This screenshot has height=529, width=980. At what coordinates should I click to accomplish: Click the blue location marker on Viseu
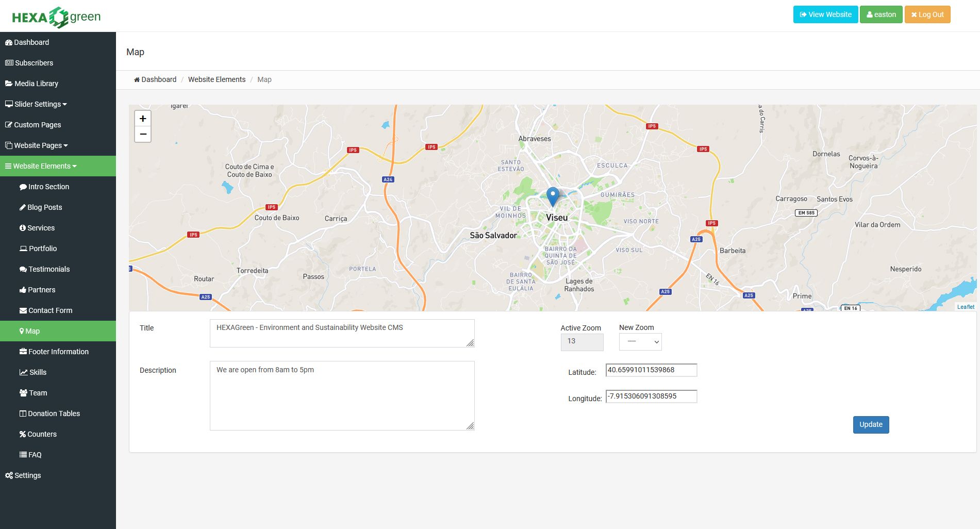point(553,196)
